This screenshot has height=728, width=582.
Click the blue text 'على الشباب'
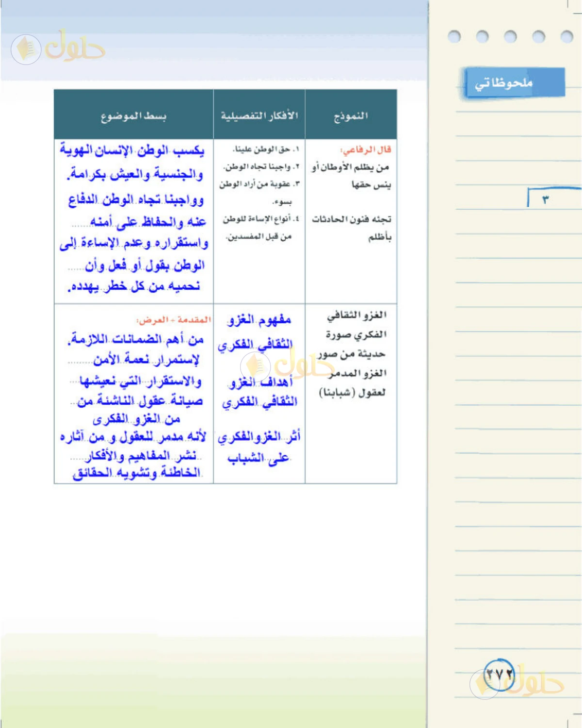tap(259, 458)
